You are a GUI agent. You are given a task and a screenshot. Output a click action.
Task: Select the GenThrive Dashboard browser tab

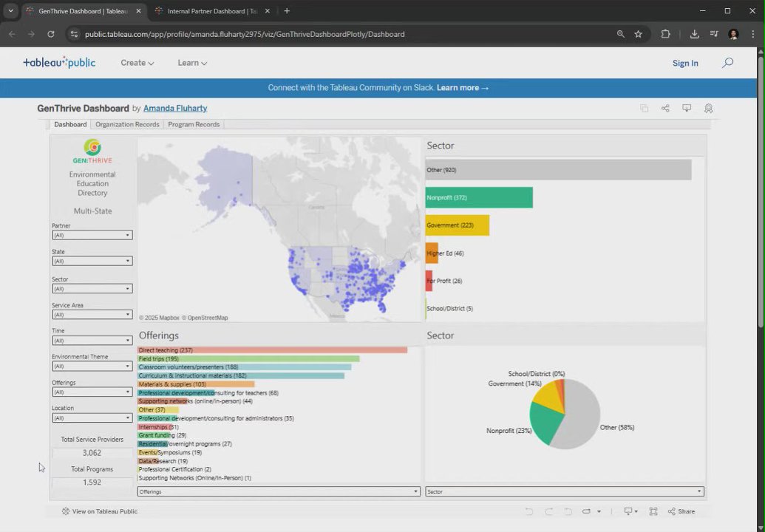point(83,11)
